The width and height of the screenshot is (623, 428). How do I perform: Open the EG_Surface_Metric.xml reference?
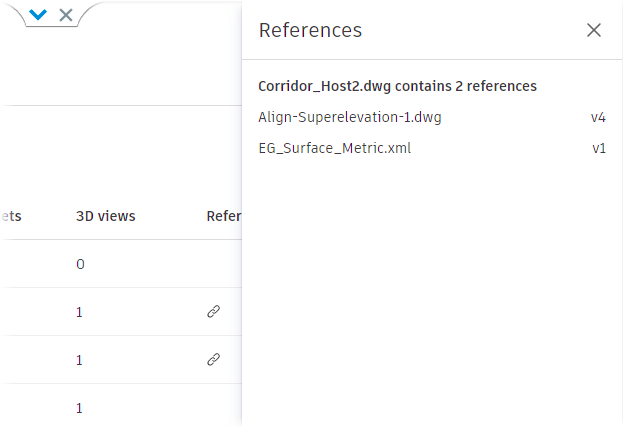point(334,149)
